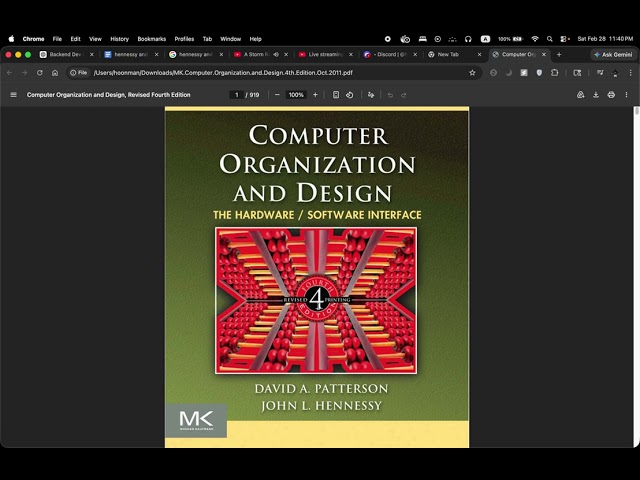
Task: Rotate the PDF counterclockwise
Action: [350, 95]
